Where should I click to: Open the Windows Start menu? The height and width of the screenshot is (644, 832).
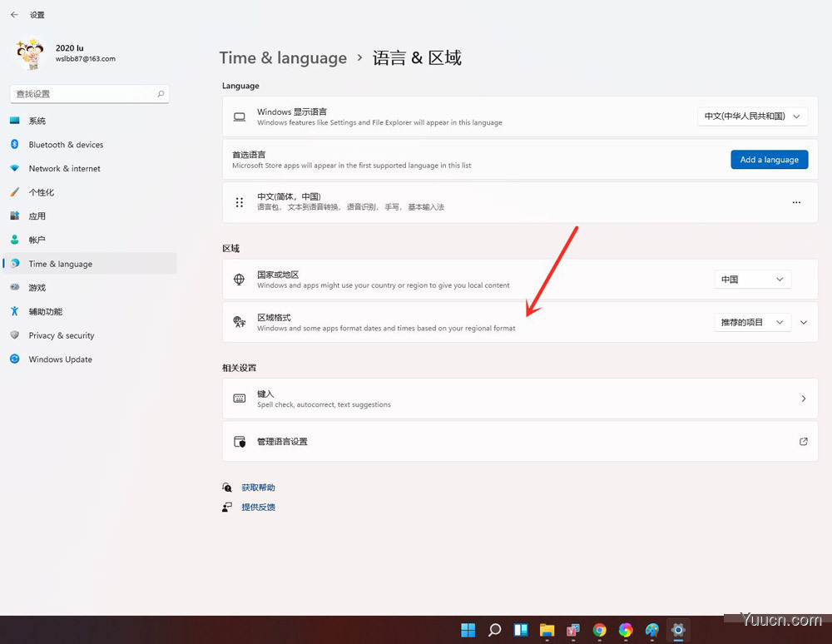pyautogui.click(x=468, y=630)
